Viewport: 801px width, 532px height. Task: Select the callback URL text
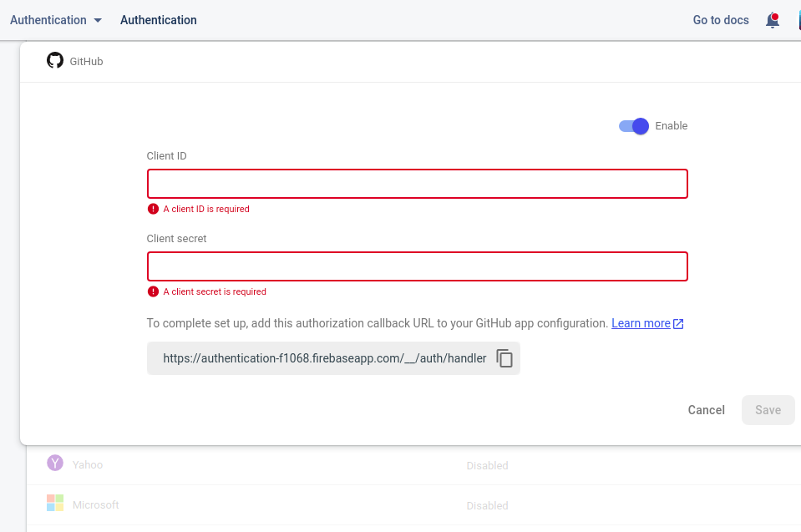click(324, 358)
